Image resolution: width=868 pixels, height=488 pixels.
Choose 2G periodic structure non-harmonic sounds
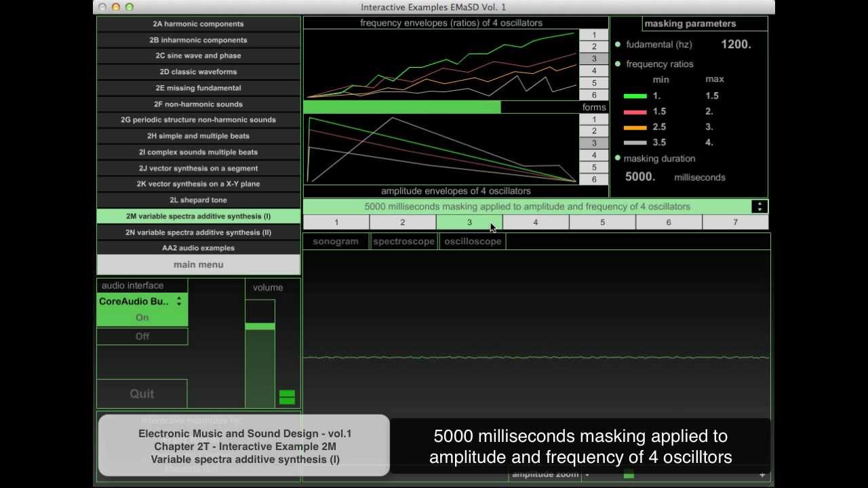coord(198,120)
